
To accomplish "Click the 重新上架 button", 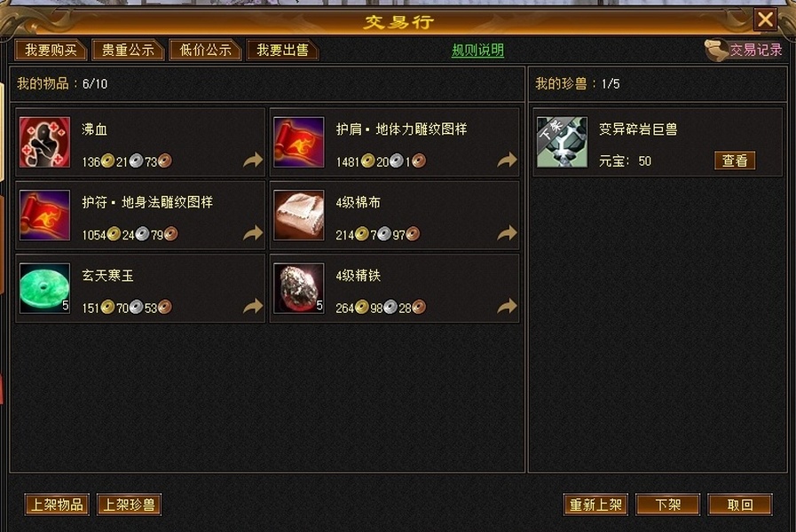I will [x=596, y=505].
